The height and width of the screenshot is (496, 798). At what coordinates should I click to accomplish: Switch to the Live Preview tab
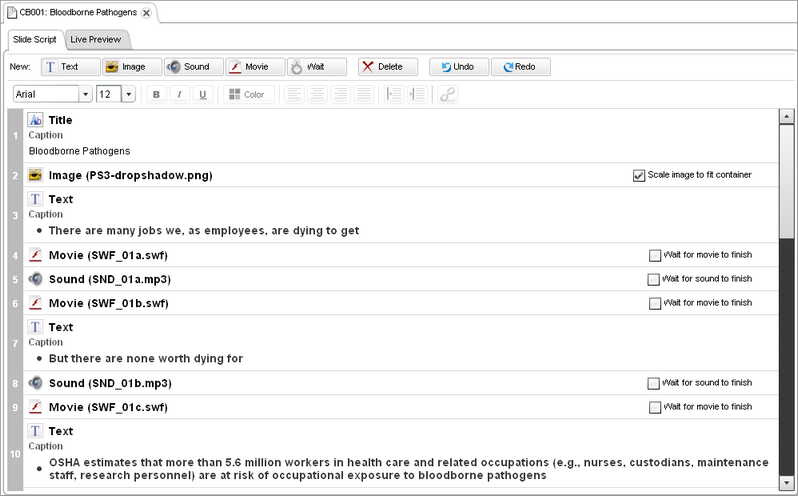tap(97, 39)
